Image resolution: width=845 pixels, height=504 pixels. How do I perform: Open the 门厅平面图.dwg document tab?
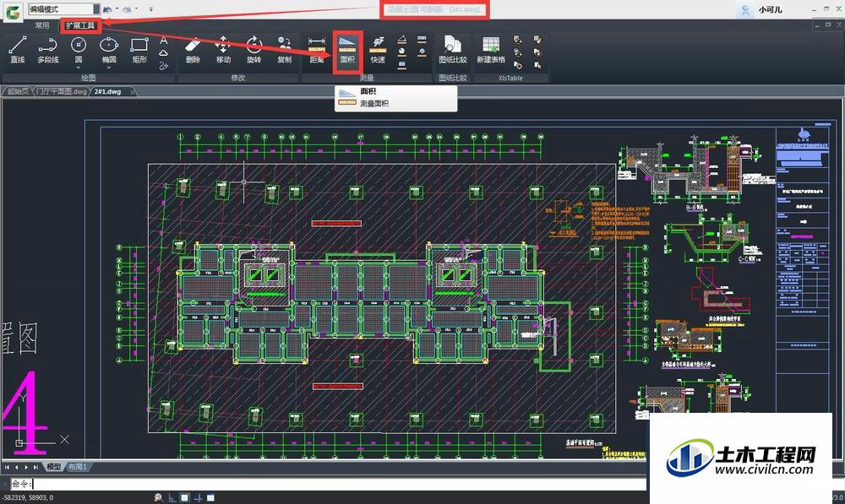(x=62, y=91)
